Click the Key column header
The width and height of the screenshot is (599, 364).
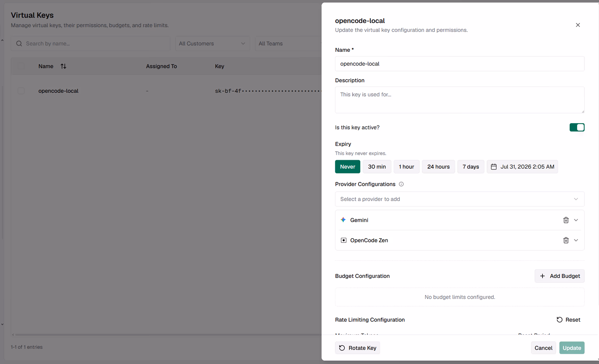[220, 66]
